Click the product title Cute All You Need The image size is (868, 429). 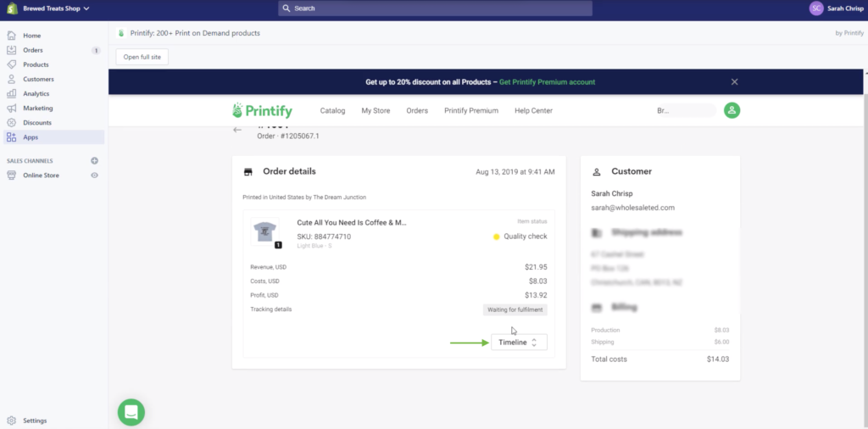352,222
